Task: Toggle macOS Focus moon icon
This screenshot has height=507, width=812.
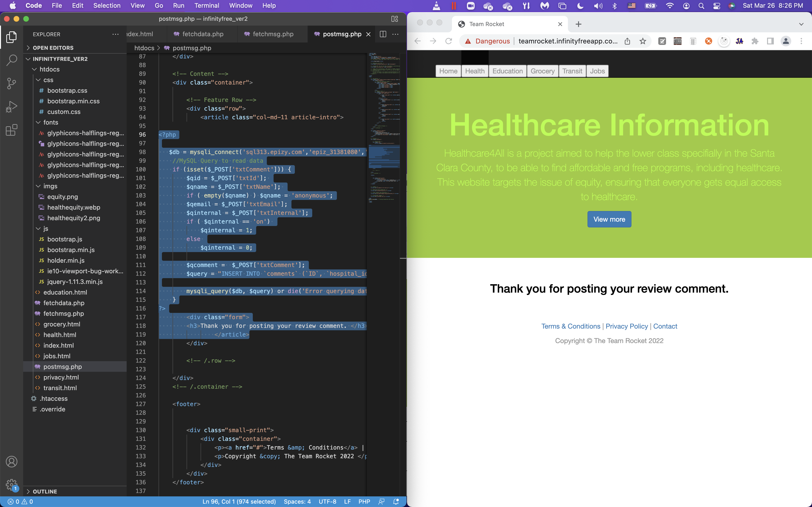Action: 580,5
